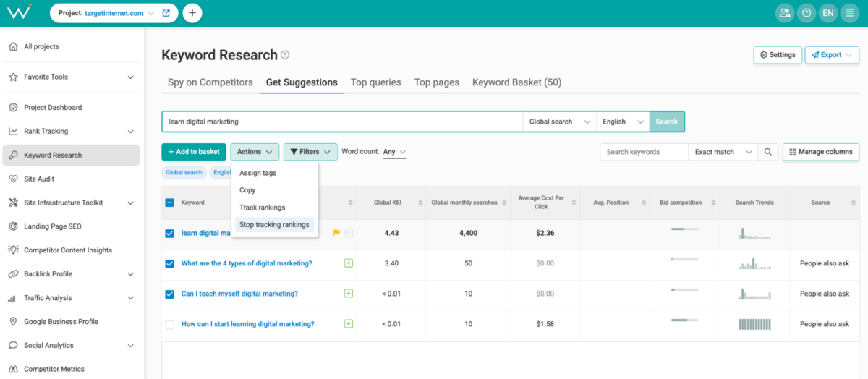Expand the Favorite Tools sidebar section

(x=131, y=77)
